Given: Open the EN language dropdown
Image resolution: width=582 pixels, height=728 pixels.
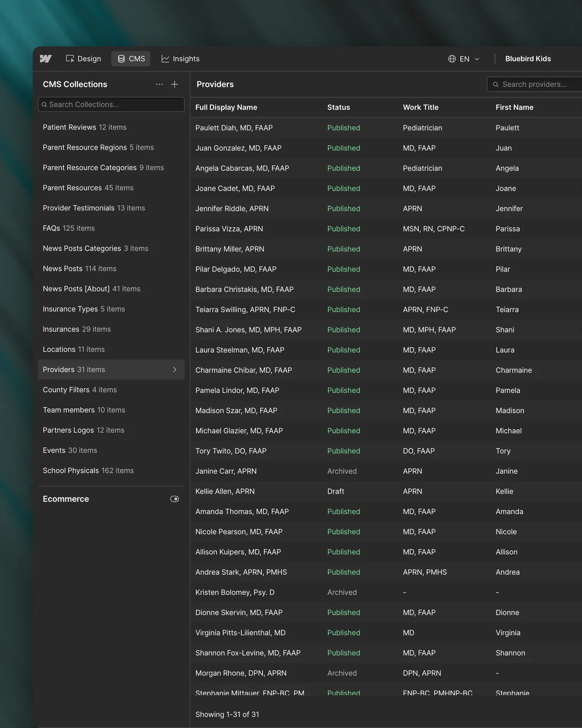Looking at the screenshot, I should (464, 59).
